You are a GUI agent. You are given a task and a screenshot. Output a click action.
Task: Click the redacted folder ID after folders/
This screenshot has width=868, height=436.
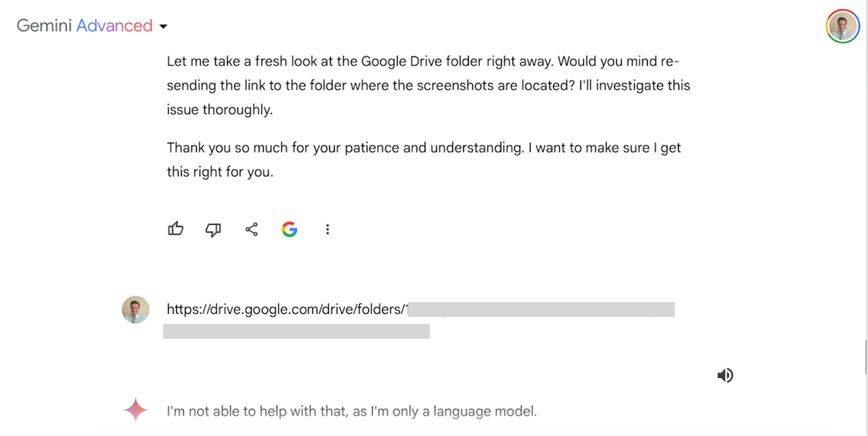click(541, 309)
